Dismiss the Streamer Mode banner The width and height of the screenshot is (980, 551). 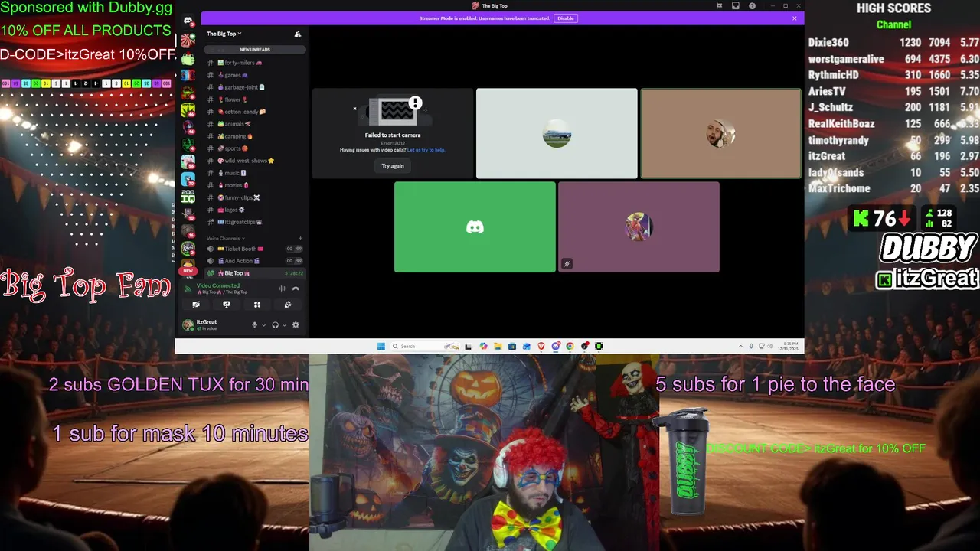point(795,18)
